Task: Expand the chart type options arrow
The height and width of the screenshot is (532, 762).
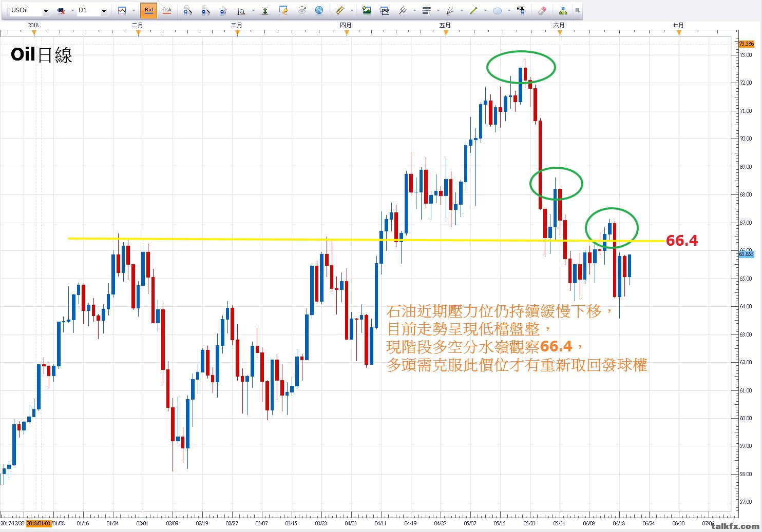Action: coord(134,10)
